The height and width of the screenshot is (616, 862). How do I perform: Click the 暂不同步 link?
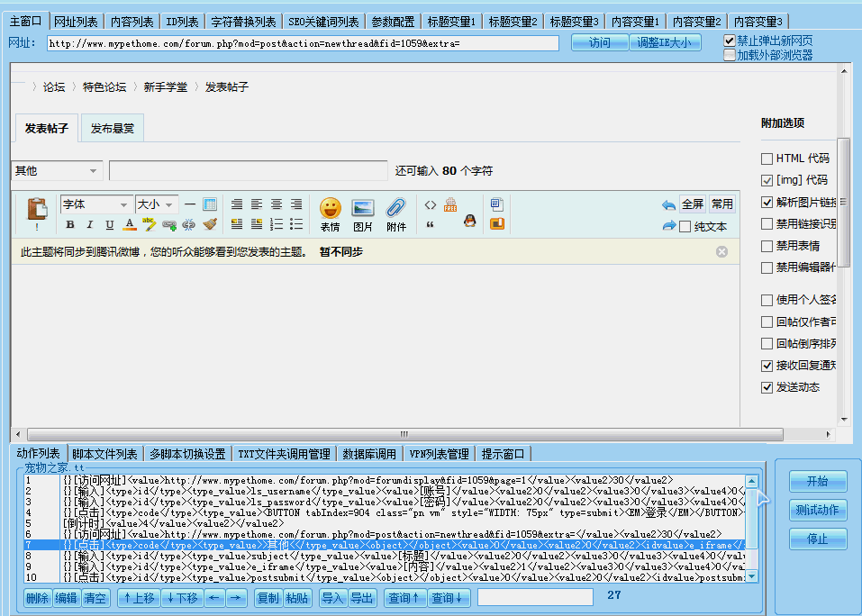click(340, 252)
